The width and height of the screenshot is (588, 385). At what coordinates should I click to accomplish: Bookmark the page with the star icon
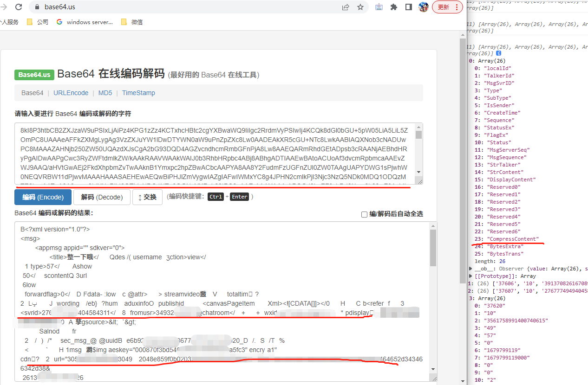[x=360, y=7]
